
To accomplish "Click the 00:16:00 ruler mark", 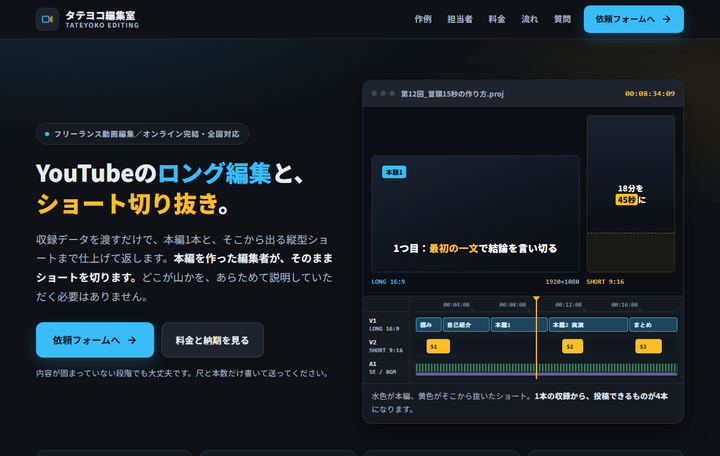I will 624,304.
